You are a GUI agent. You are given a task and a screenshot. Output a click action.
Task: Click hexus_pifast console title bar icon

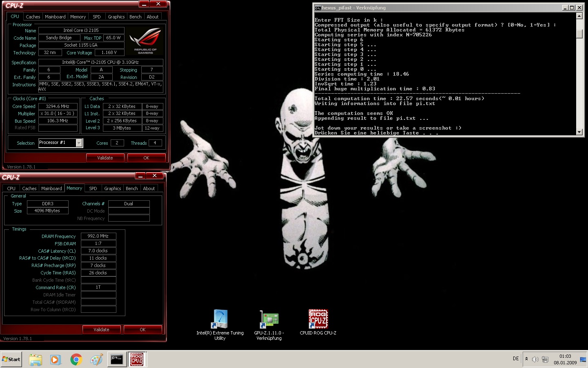pos(318,8)
